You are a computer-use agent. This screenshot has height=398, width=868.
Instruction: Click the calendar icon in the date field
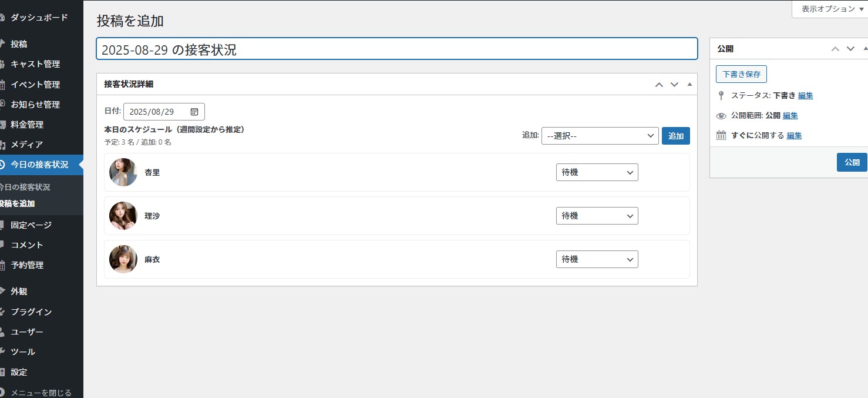pyautogui.click(x=194, y=112)
